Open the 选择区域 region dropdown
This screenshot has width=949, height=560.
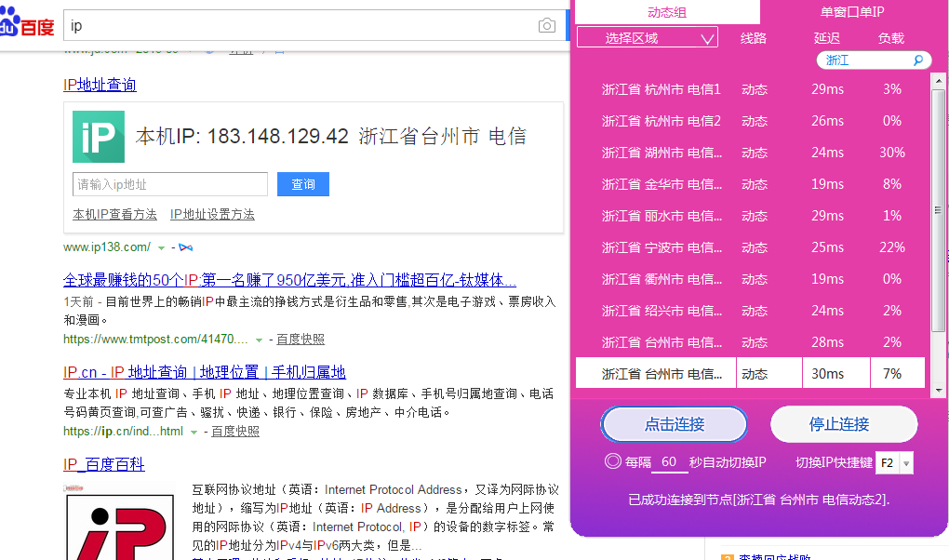pos(647,37)
